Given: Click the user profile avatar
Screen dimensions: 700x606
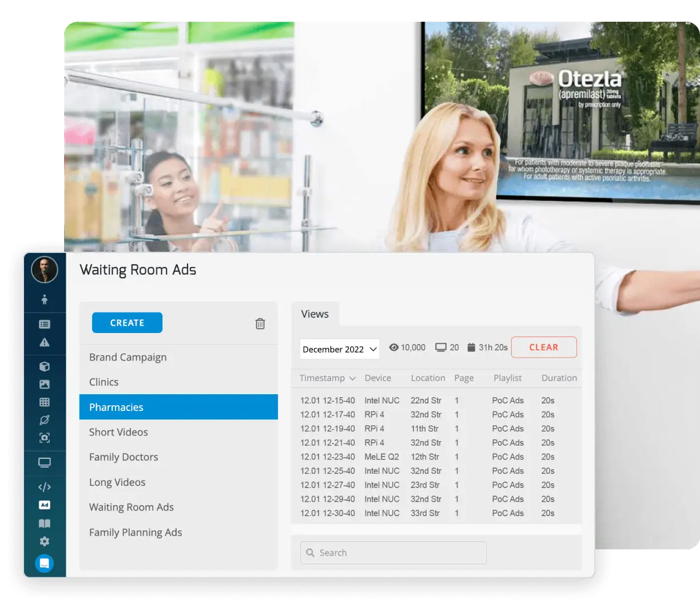Looking at the screenshot, I should [x=45, y=270].
